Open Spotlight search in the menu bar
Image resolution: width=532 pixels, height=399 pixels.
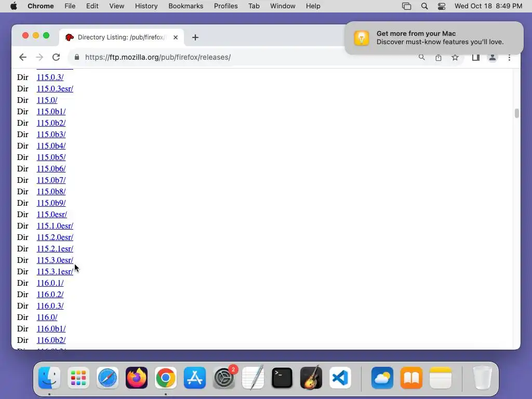pyautogui.click(x=424, y=6)
